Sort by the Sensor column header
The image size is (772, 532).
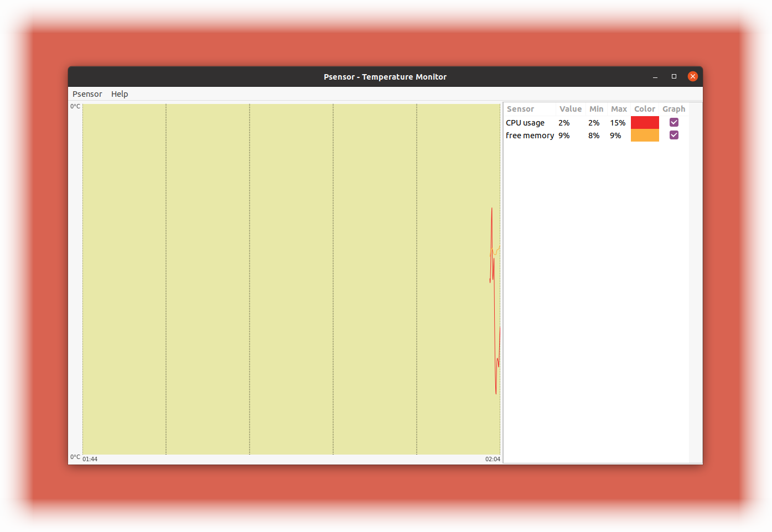pos(529,109)
